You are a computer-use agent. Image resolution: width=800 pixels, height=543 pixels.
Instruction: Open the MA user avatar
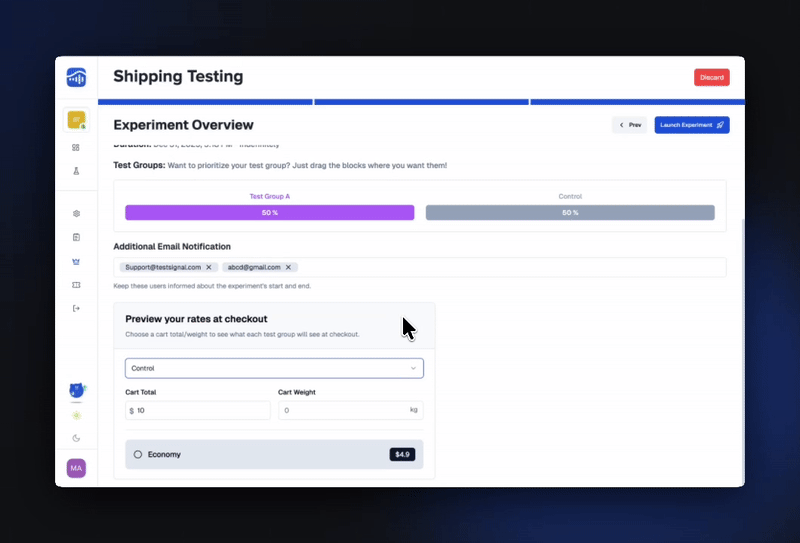point(76,468)
